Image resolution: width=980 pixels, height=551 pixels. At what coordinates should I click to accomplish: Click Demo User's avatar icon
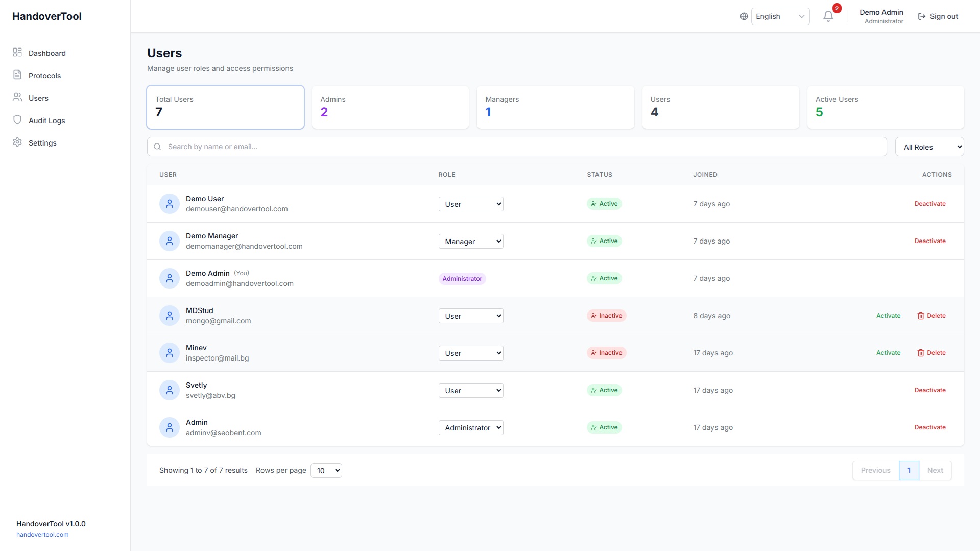[170, 204]
